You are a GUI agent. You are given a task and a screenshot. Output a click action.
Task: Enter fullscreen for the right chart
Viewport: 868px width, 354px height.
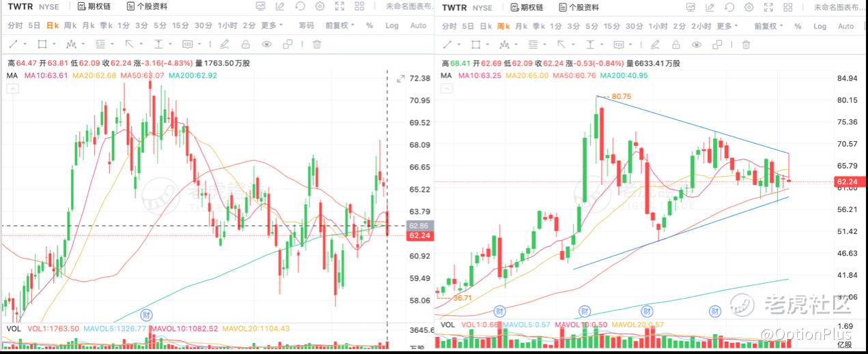pos(769,8)
